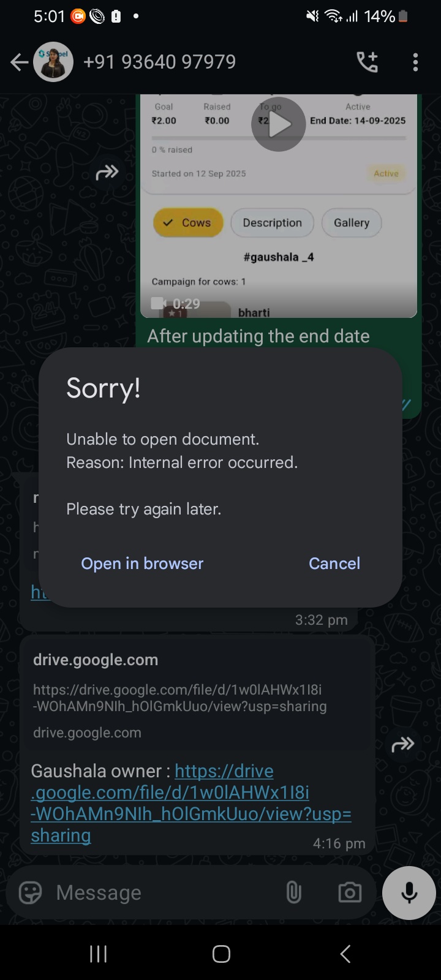441x980 pixels.
Task: Open the emoji sticker picker
Action: tap(31, 892)
